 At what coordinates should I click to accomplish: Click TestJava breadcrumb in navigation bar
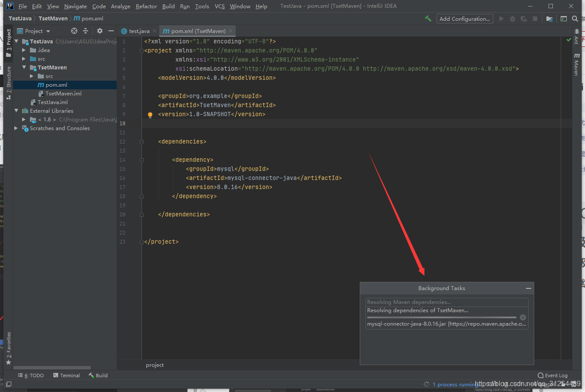[20, 19]
